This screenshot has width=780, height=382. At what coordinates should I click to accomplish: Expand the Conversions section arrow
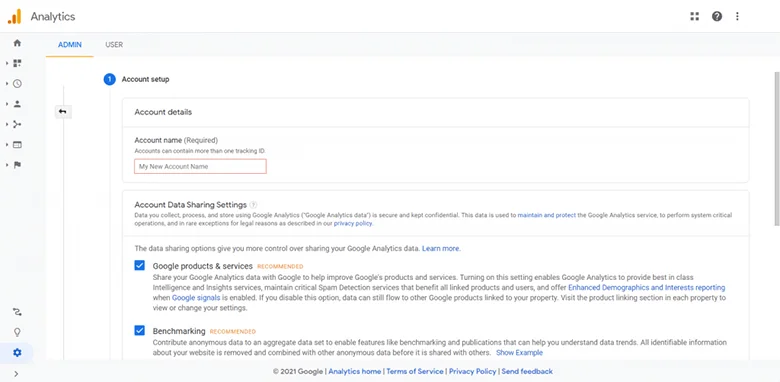[x=7, y=165]
